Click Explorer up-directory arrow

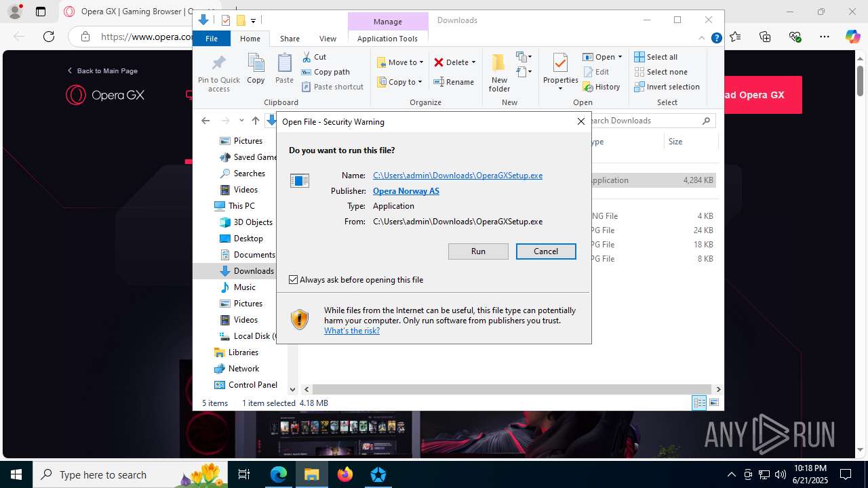pyautogui.click(x=256, y=121)
